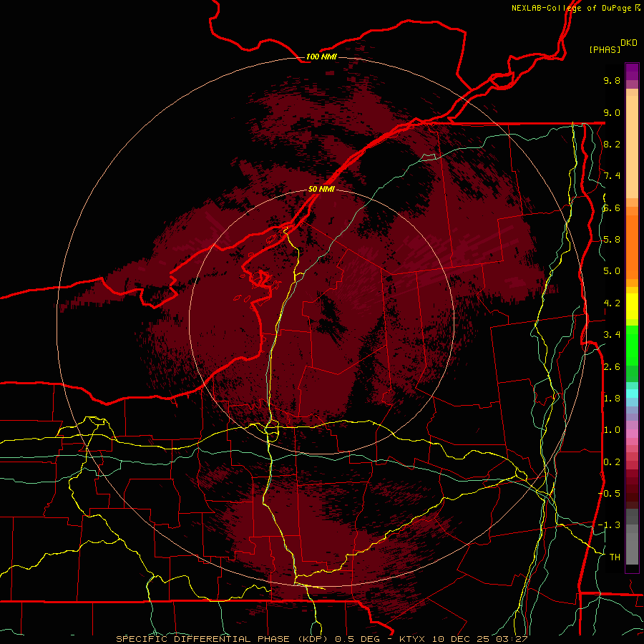Screen dimensions: 644x644
Task: Click the 3.4 legend value
Action: [x=612, y=335]
